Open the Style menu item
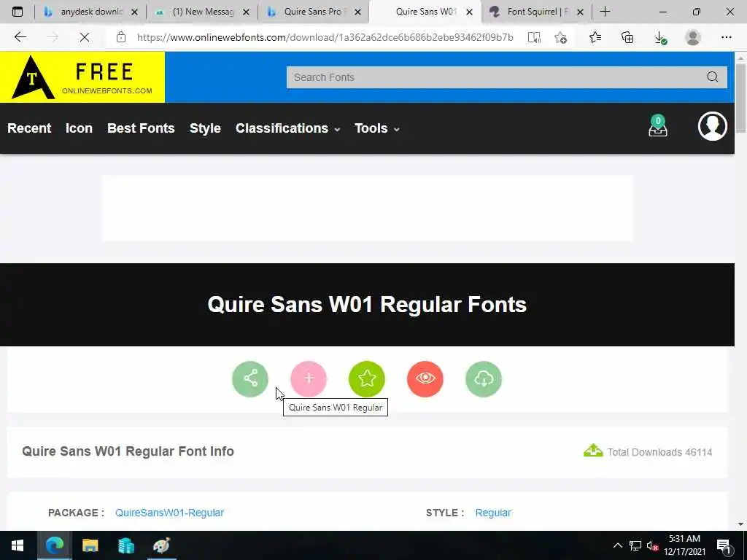 pyautogui.click(x=205, y=128)
